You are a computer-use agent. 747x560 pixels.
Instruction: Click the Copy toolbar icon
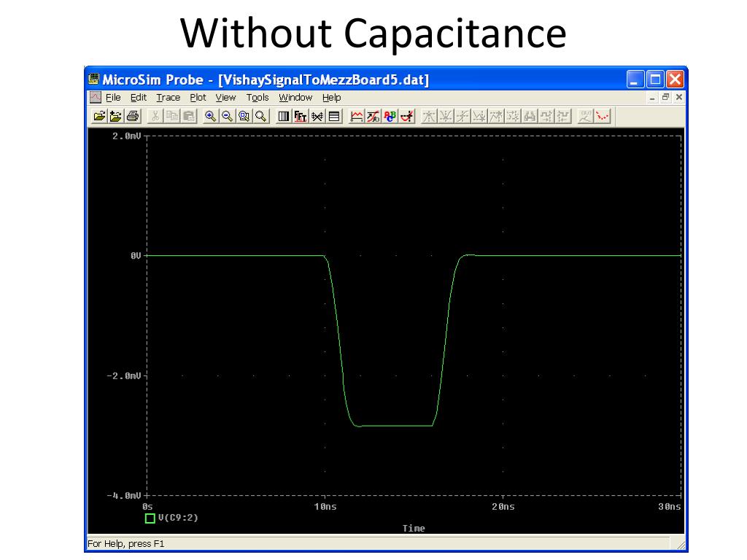point(172,116)
